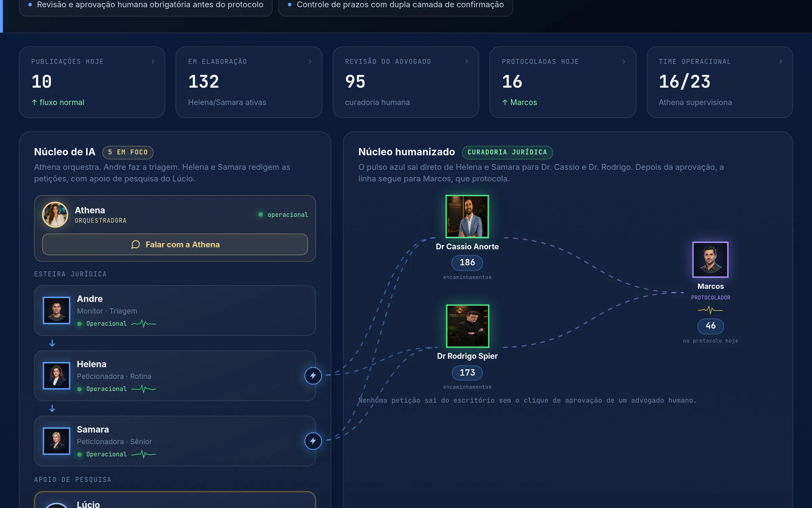Click the CURADORIA JURÍDICA badge
The image size is (812, 508).
507,152
